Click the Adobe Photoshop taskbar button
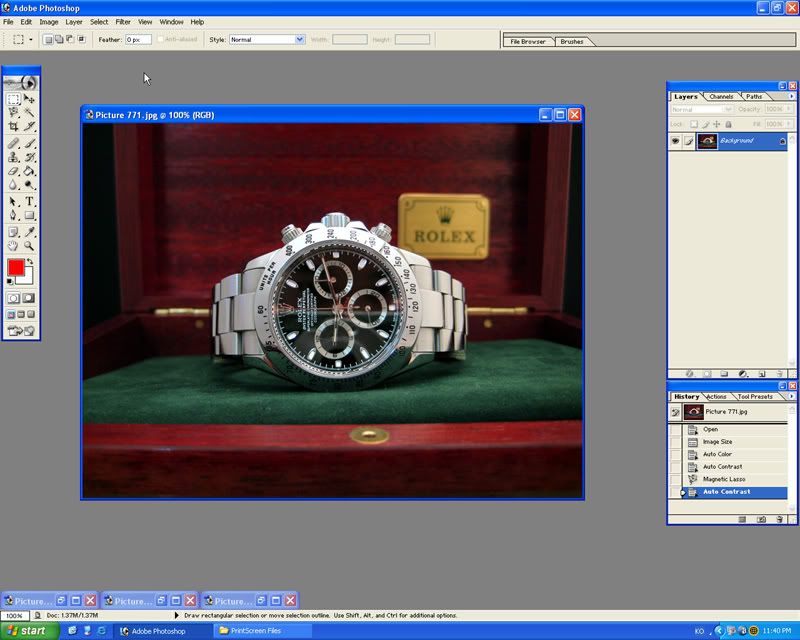The width and height of the screenshot is (800, 640). point(162,631)
